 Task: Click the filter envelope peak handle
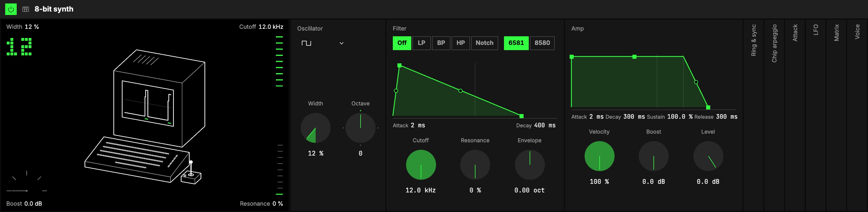coord(399,65)
